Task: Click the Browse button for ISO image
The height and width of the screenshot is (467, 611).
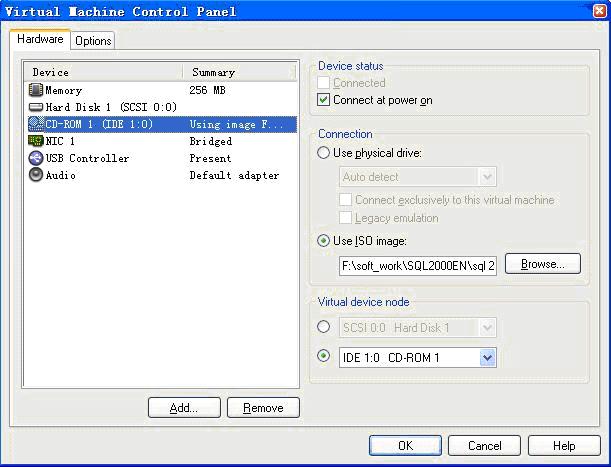Action: click(x=542, y=265)
